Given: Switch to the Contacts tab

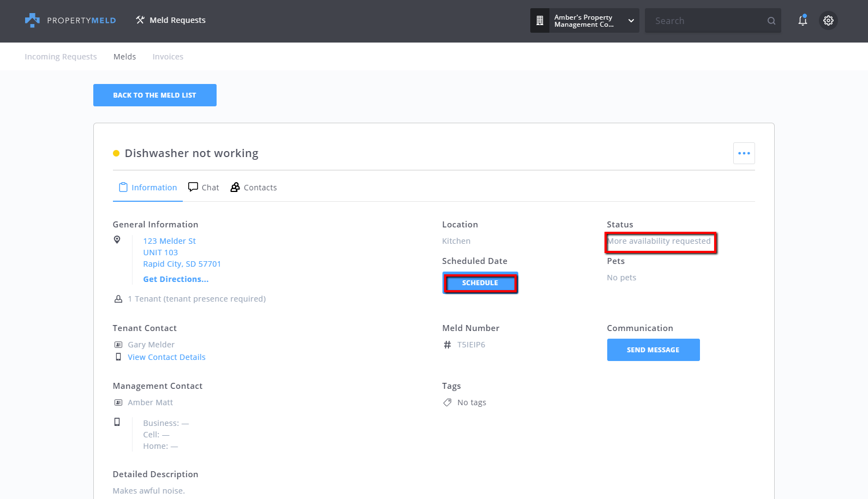Looking at the screenshot, I should [254, 188].
